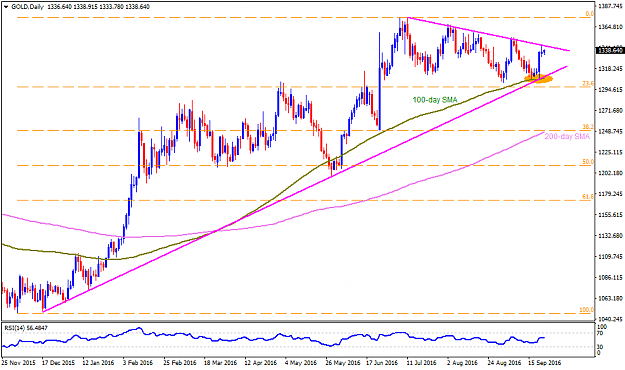The width and height of the screenshot is (625, 370).
Task: Click price axis value 1179.245
Action: point(611,194)
